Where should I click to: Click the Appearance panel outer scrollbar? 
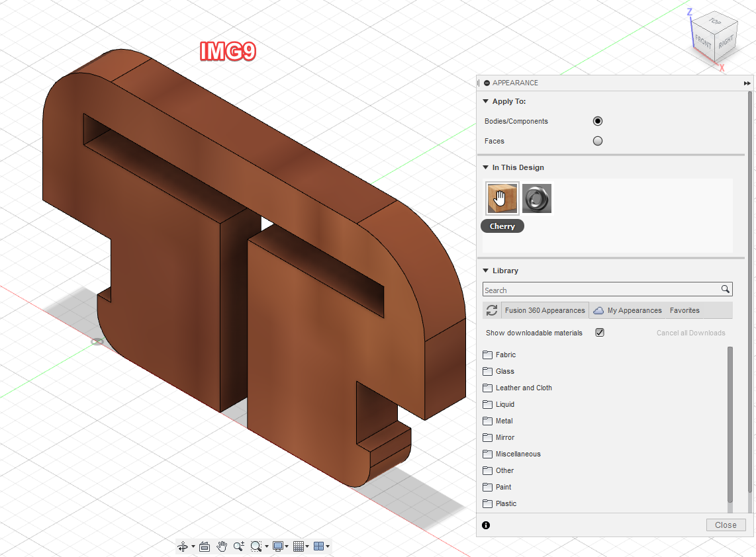click(x=750, y=292)
